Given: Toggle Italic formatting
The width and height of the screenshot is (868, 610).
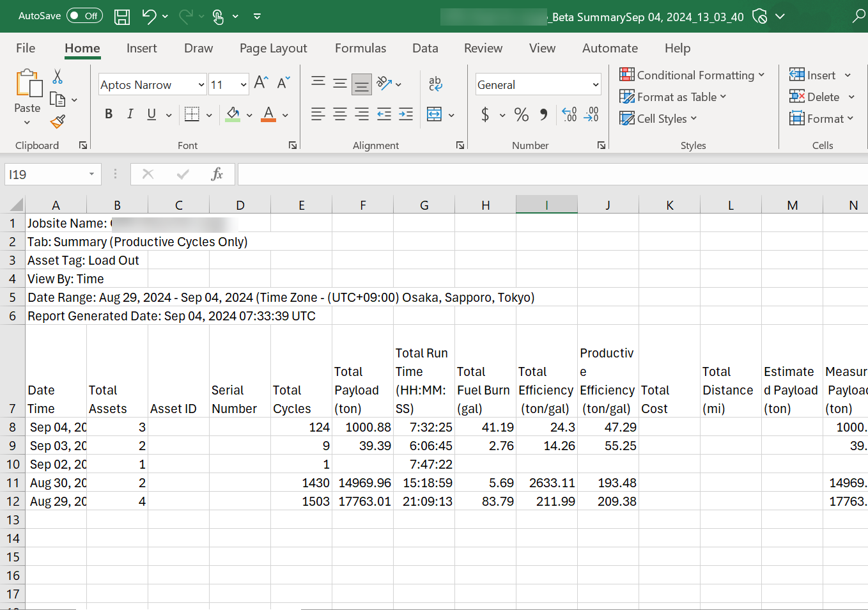Looking at the screenshot, I should click(130, 114).
